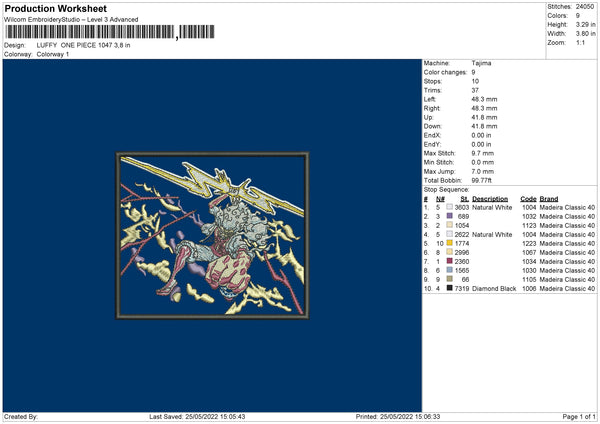600x424 pixels.
Task: Click the Brand column header
Action: [549, 199]
